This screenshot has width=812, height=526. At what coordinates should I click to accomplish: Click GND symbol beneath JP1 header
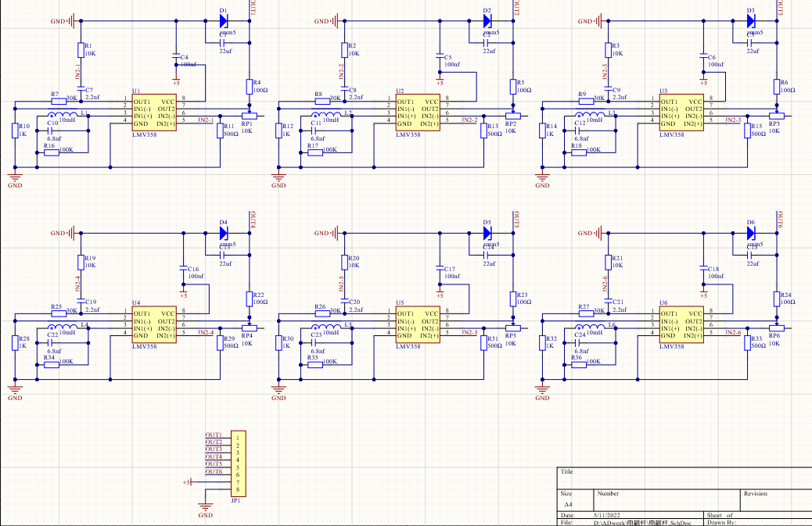point(206,510)
